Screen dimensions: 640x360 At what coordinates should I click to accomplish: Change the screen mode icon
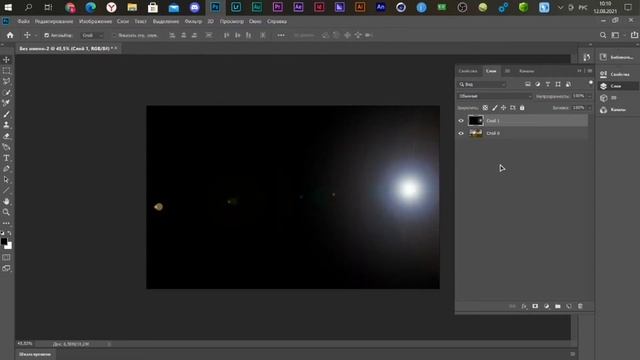tap(6, 268)
